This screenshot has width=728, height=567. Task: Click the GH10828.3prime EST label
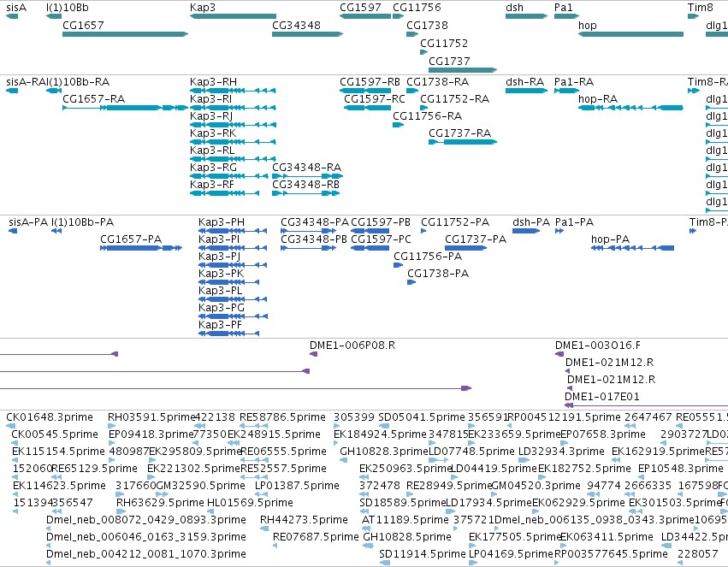383,452
